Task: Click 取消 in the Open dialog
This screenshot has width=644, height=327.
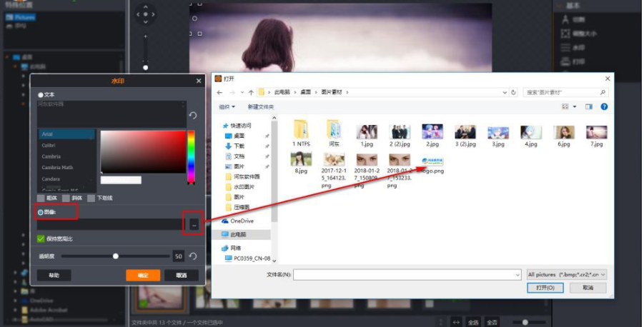Action: tap(588, 288)
